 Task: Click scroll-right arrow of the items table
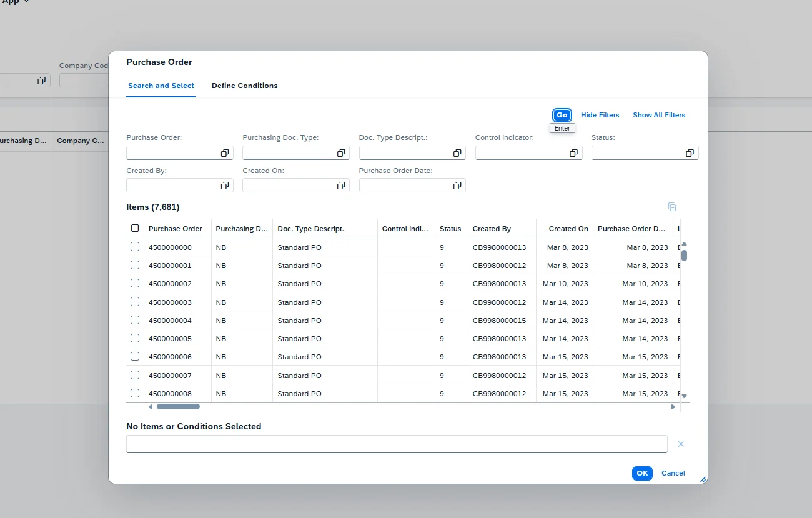(673, 407)
